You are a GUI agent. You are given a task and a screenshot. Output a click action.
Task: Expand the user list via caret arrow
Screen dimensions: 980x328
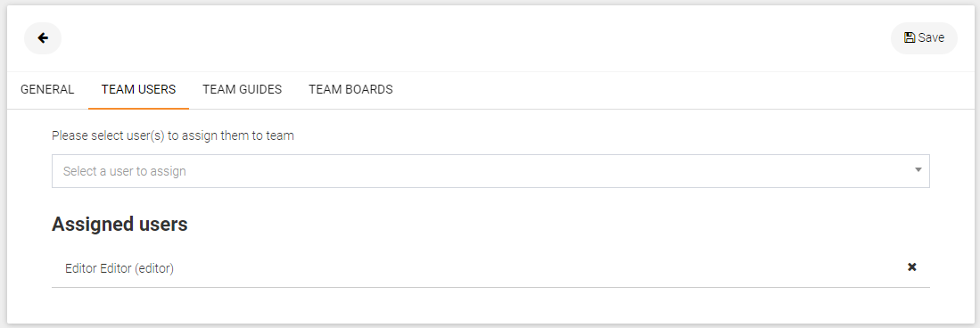[918, 170]
